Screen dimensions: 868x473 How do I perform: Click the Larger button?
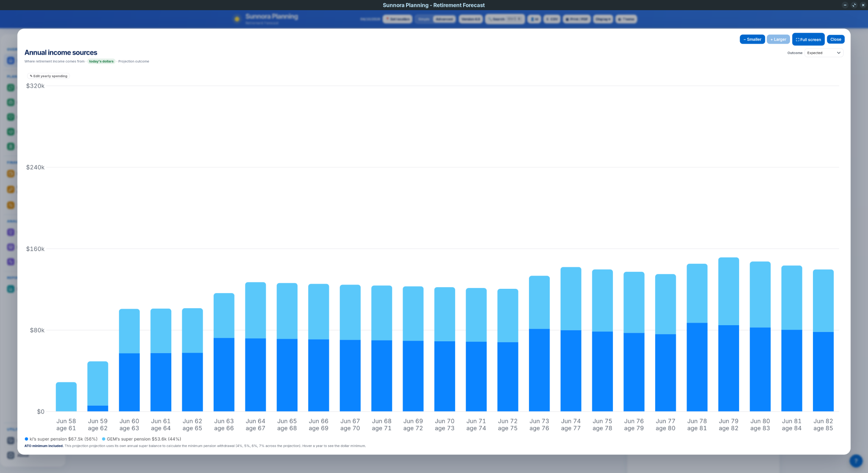tap(778, 39)
